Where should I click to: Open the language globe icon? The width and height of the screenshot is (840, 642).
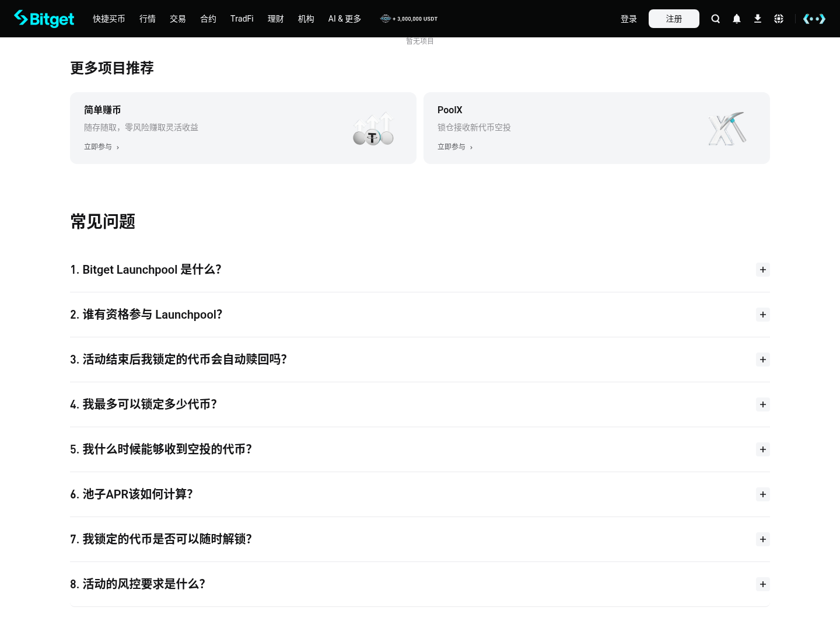[779, 19]
